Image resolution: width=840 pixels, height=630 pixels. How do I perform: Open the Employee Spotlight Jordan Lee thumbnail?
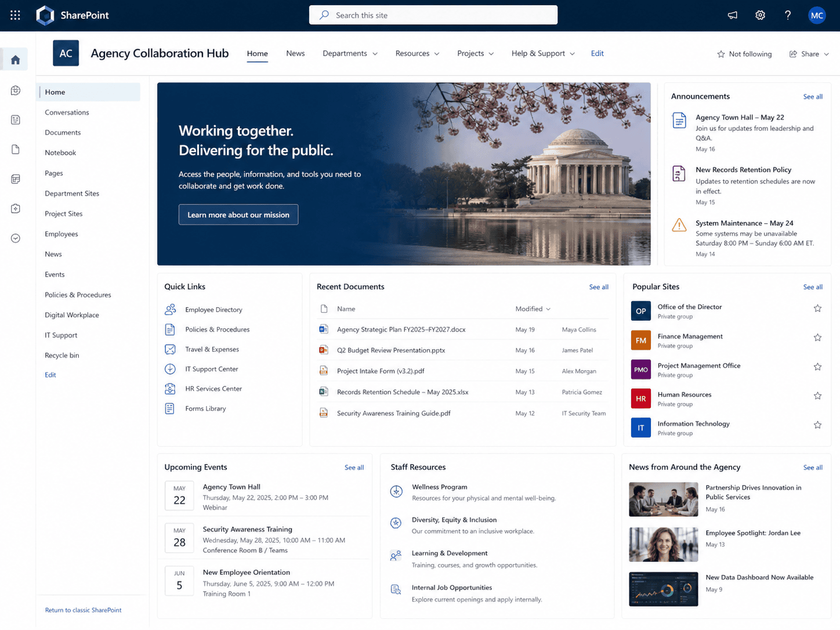(x=664, y=545)
